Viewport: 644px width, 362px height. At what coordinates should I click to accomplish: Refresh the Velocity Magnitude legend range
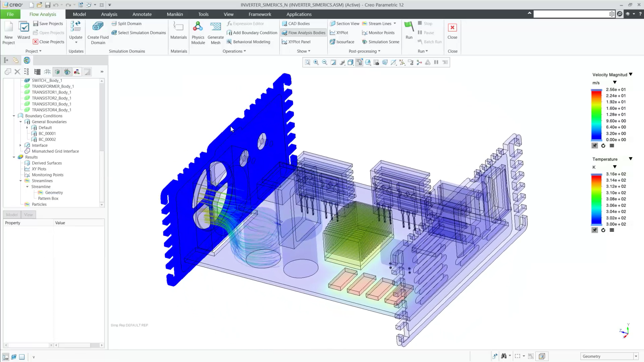(603, 145)
